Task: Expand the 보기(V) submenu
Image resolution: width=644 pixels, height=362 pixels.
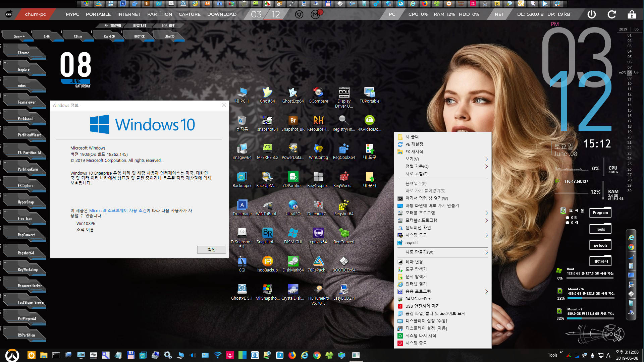Action: (x=443, y=159)
